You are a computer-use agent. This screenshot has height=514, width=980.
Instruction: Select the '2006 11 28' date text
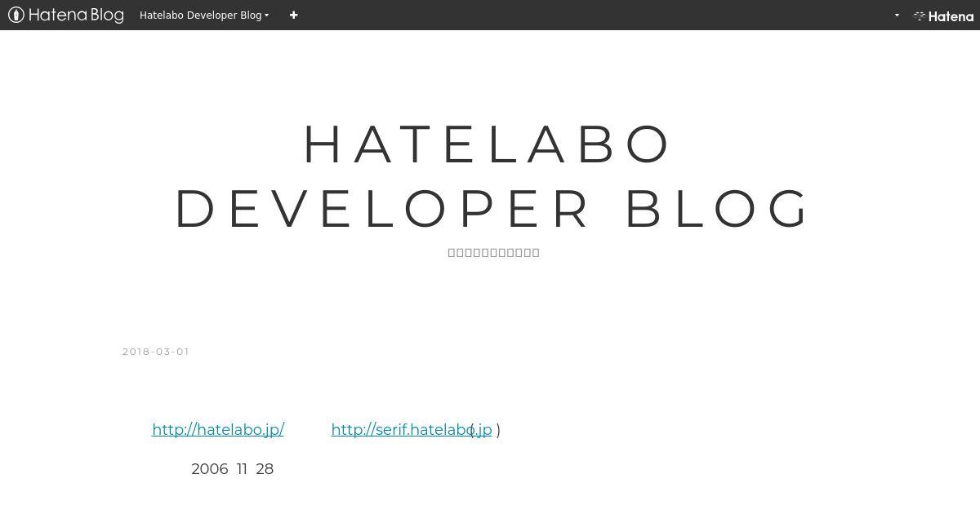(x=232, y=468)
